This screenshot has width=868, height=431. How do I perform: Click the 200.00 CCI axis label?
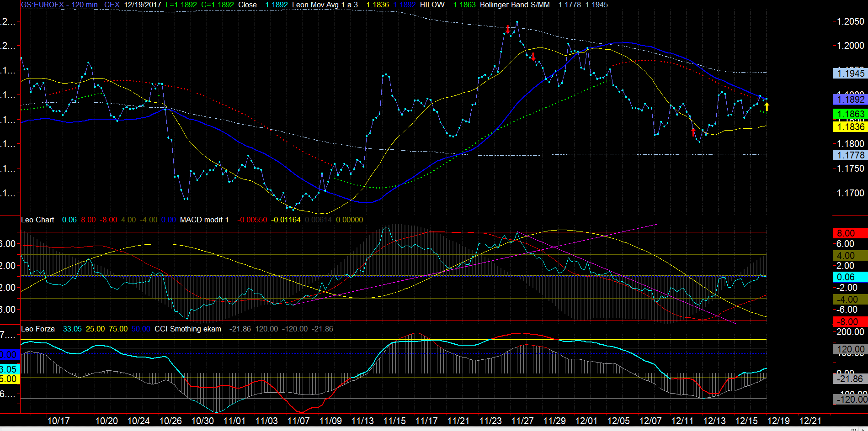click(850, 332)
